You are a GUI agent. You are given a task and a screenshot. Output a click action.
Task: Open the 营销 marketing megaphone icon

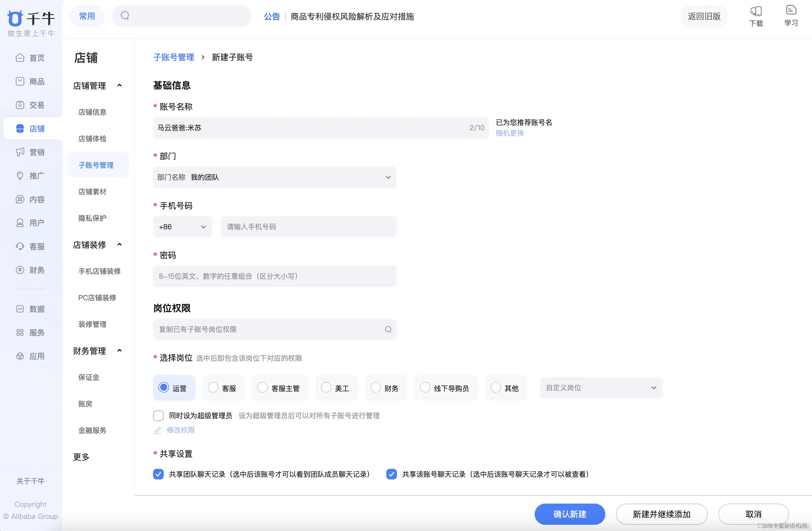pyautogui.click(x=20, y=152)
